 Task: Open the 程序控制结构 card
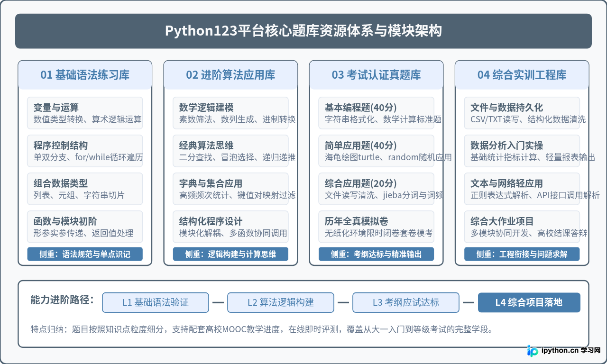85,151
